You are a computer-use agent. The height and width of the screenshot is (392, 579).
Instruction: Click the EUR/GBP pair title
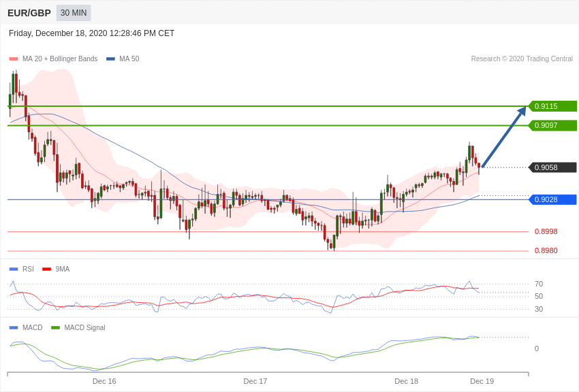pos(29,13)
